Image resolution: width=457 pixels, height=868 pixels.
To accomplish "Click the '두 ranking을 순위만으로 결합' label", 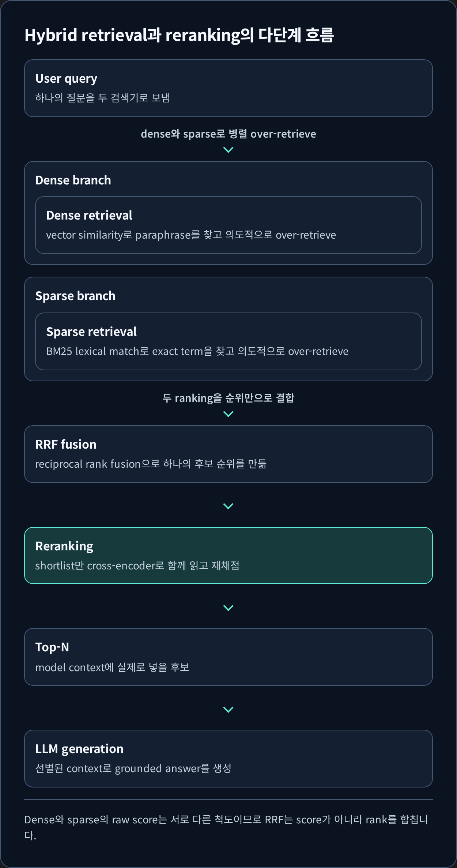I will [x=228, y=398].
